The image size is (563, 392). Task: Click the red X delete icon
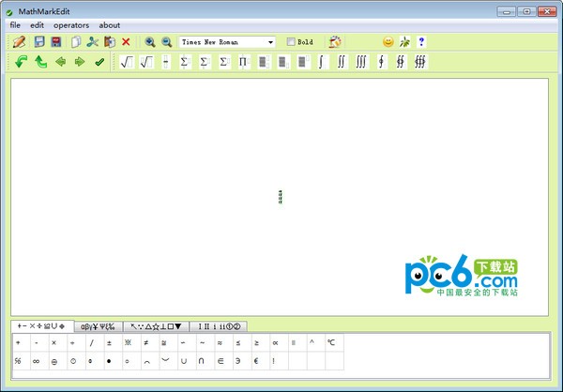[x=126, y=42]
